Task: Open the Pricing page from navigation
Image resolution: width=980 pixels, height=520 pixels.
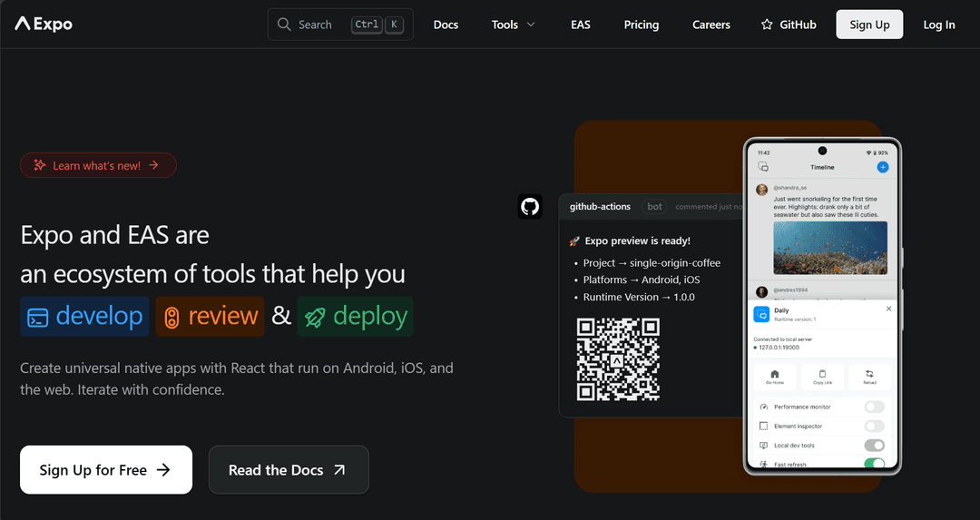Action: click(x=641, y=25)
